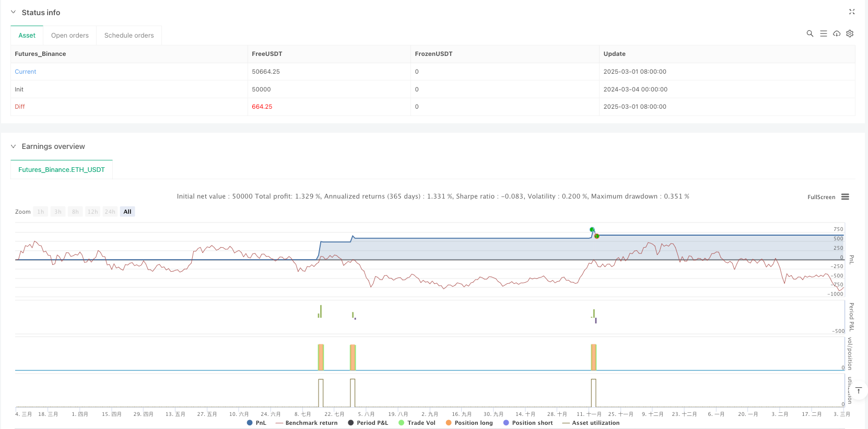868x429 pixels.
Task: Toggle the Period P&L legend series
Action: click(368, 423)
